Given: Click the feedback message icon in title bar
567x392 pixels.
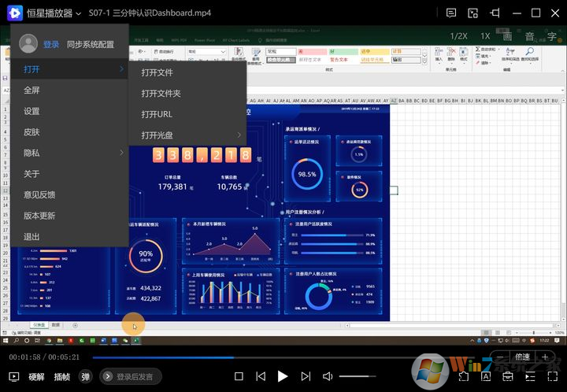Looking at the screenshot, I should tap(451, 13).
